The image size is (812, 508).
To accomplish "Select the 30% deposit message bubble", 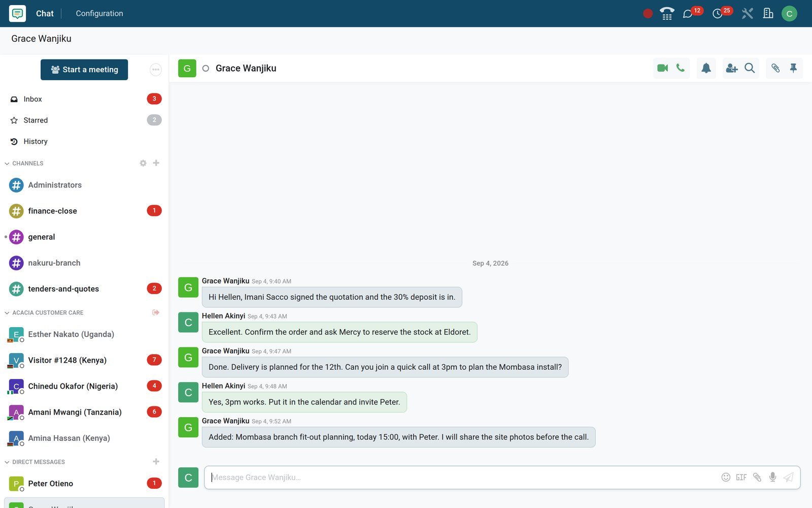I will [x=332, y=297].
